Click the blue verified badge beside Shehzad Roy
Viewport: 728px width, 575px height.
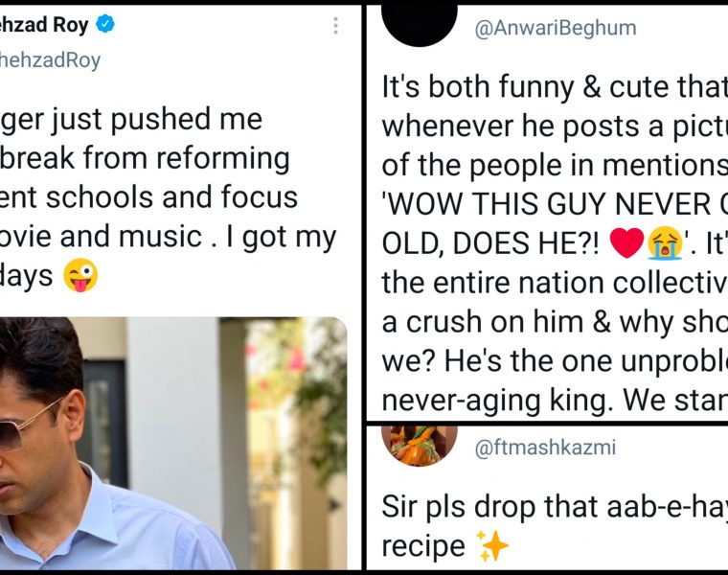click(104, 25)
